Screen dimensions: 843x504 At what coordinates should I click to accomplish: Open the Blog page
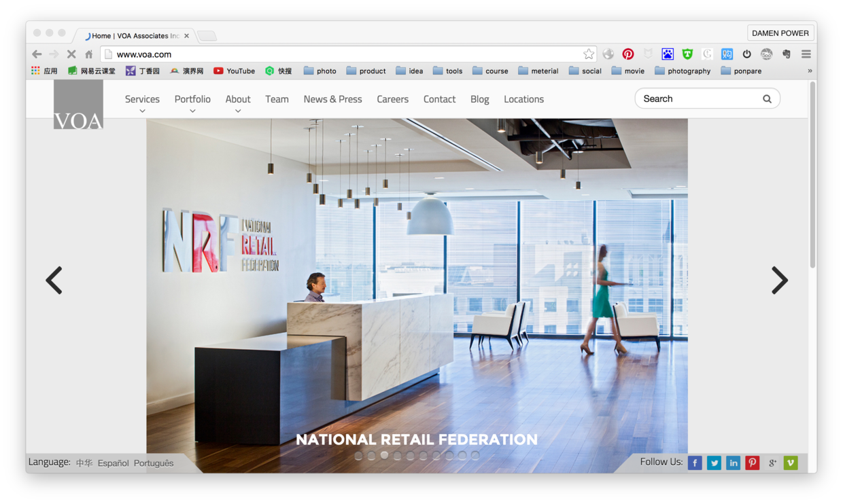click(x=480, y=99)
